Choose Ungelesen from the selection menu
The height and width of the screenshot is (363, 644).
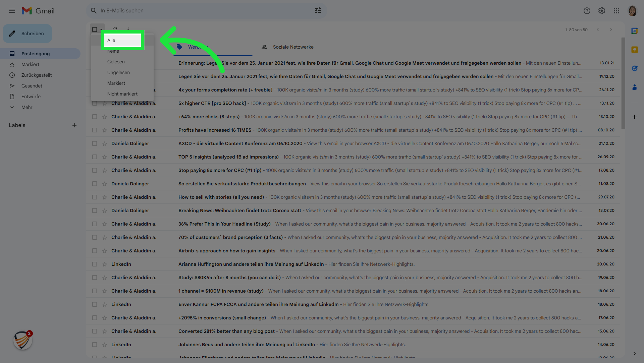point(118,72)
